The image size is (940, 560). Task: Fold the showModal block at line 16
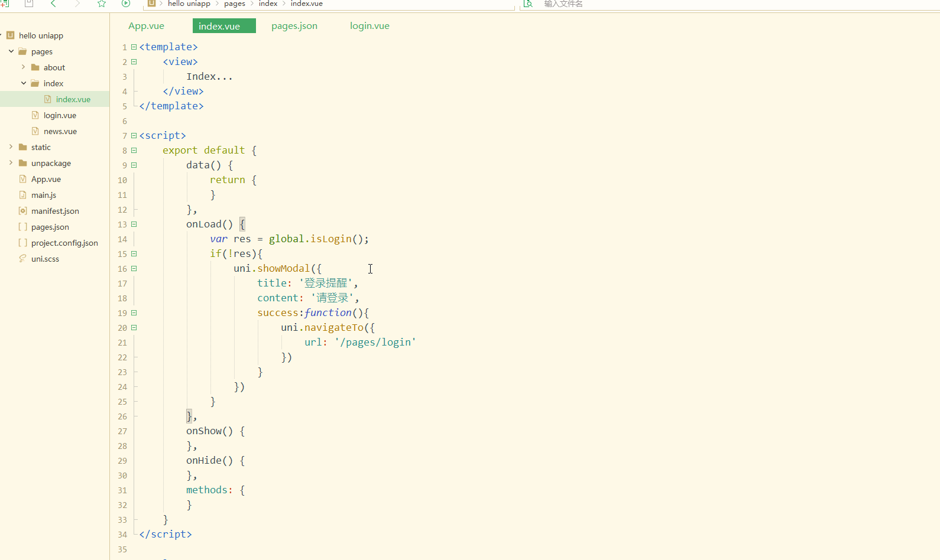click(x=134, y=268)
